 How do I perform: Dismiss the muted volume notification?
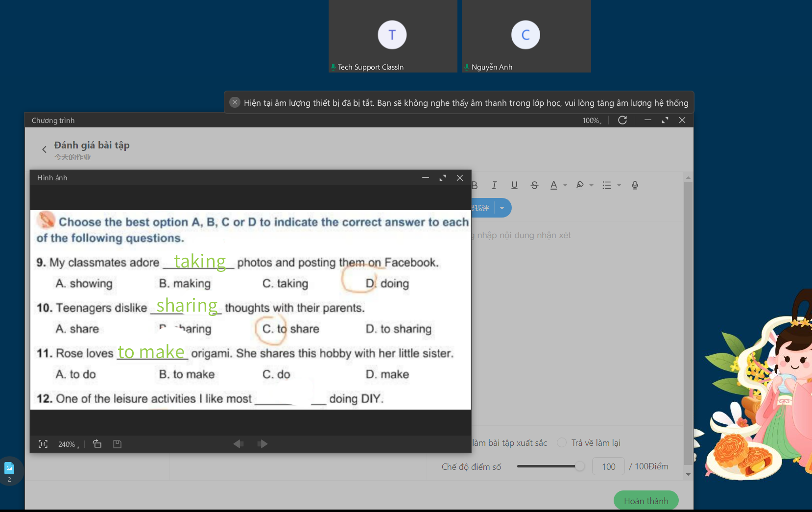click(235, 102)
